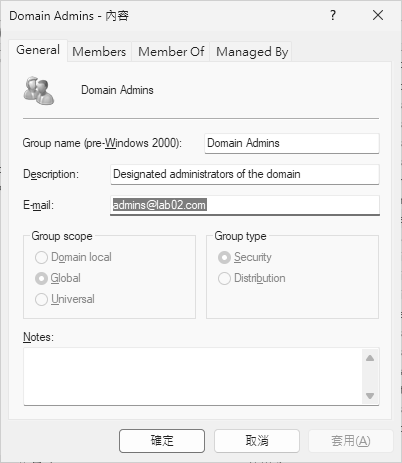Click the pre-Windows 2000 group name field
Viewport: 402px width, 463px height.
(292, 143)
